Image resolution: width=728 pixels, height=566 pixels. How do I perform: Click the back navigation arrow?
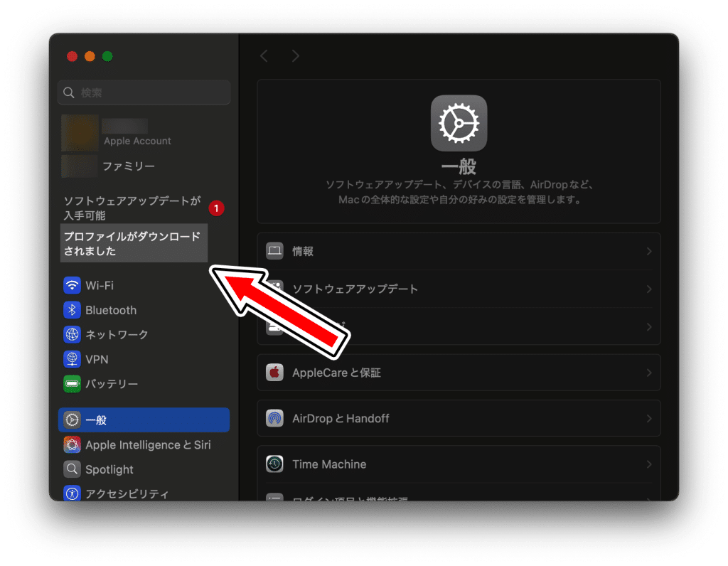tap(264, 56)
